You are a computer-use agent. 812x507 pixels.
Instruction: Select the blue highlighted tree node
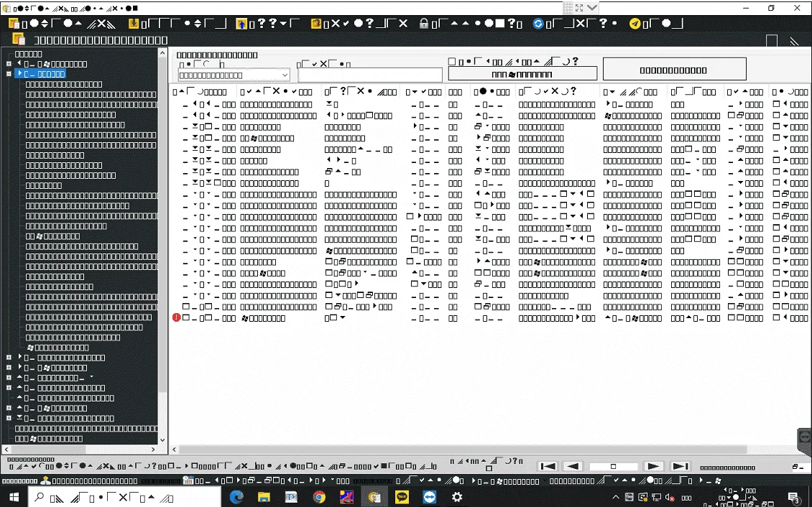[x=40, y=74]
